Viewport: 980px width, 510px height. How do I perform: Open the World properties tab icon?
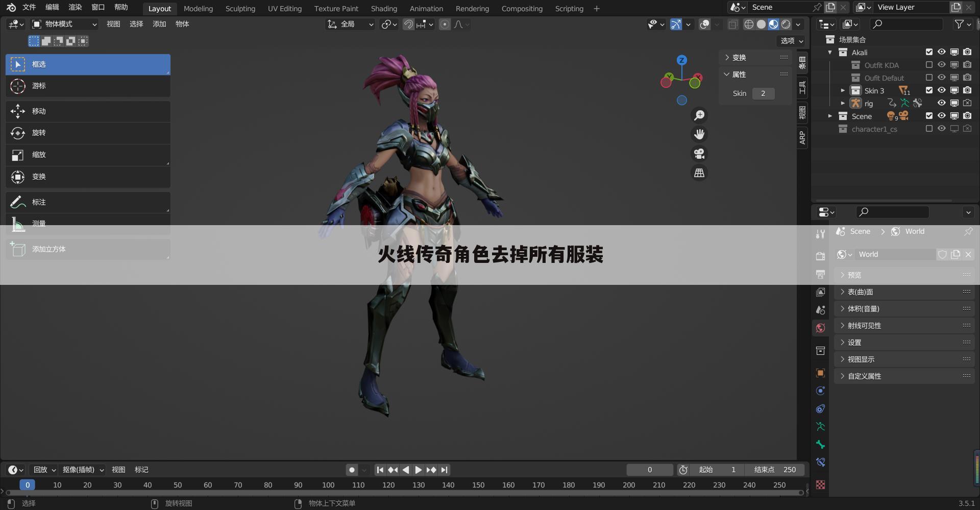click(820, 328)
